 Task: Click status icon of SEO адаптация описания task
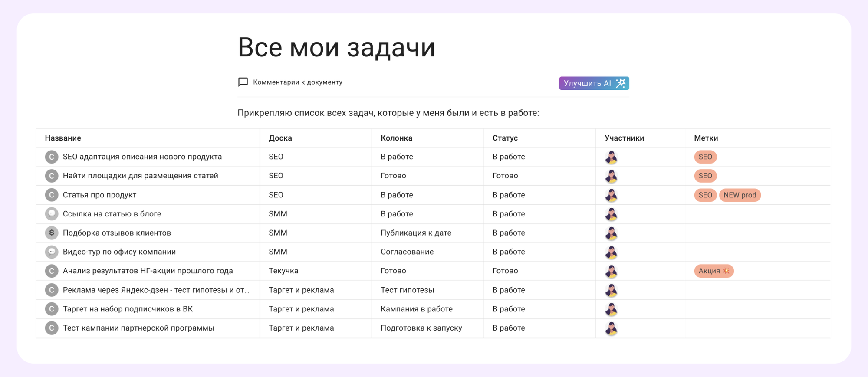(52, 157)
